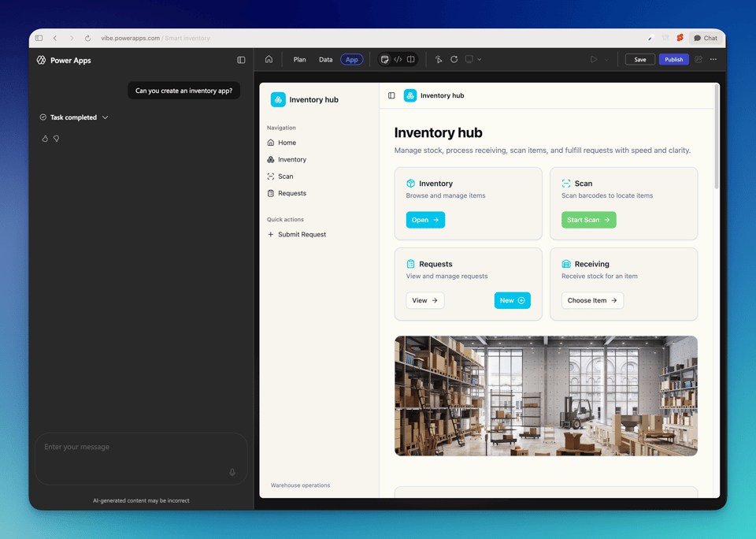
Task: Open the device preview dropdown
Action: coord(473,60)
